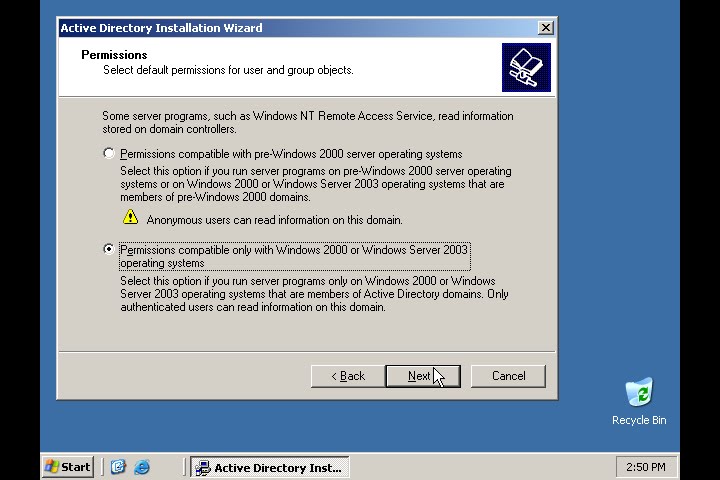Click the Active Directory Inst... taskbar button
Image resolution: width=720 pixels, height=480 pixels.
tap(270, 468)
